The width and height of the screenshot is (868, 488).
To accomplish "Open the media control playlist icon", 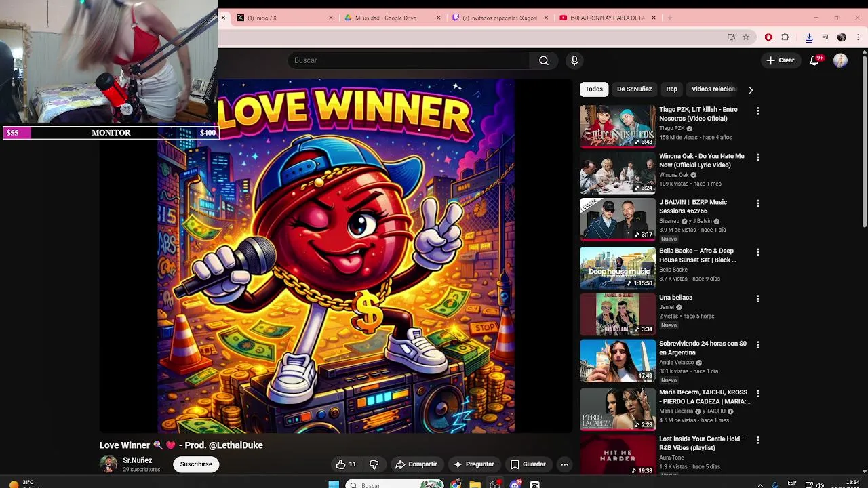I will click(825, 37).
